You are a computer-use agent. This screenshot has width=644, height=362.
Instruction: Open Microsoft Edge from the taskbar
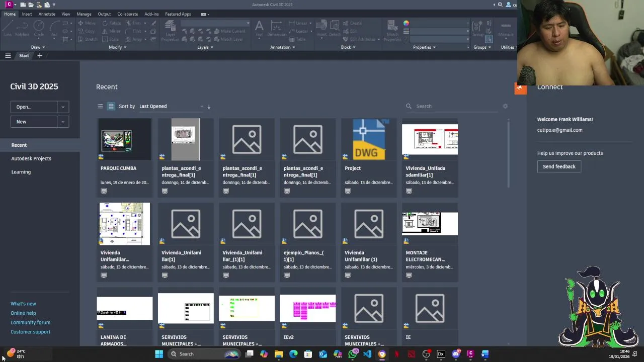pyautogui.click(x=293, y=354)
